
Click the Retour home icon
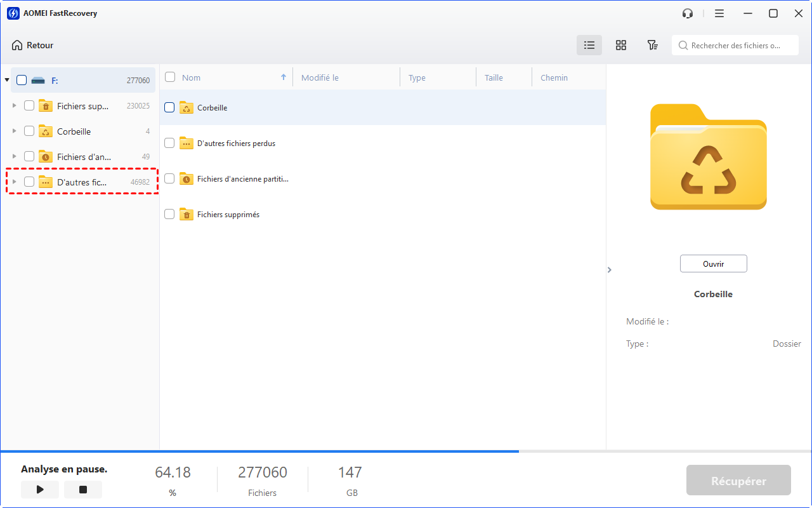[x=17, y=45]
